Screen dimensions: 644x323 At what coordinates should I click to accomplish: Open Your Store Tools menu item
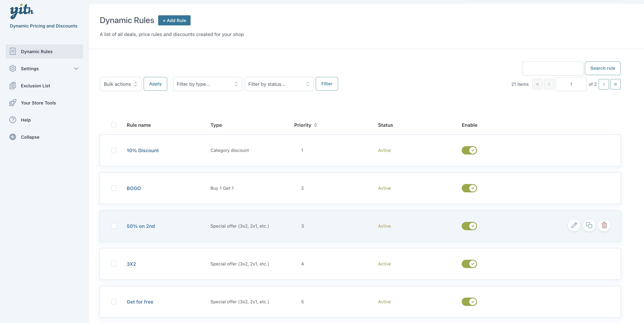[38, 103]
